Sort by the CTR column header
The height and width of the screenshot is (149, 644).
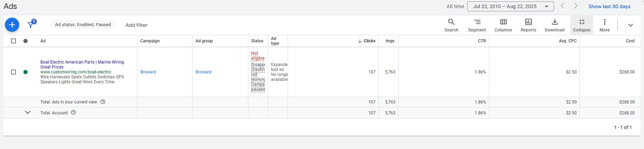(x=482, y=41)
